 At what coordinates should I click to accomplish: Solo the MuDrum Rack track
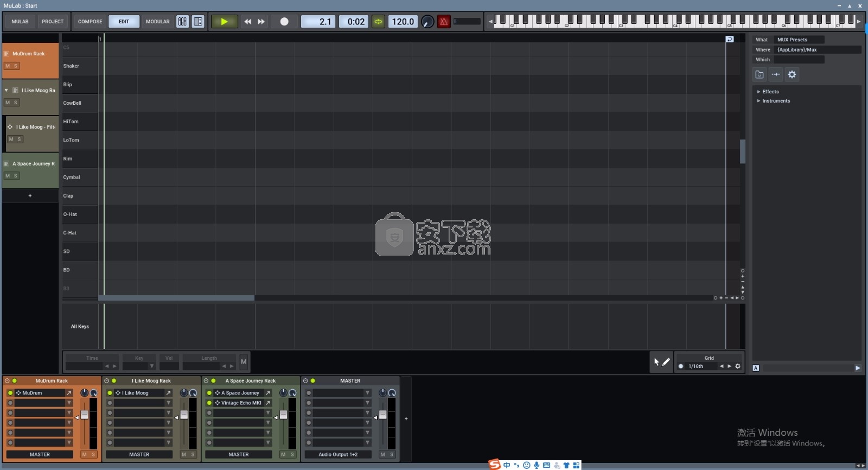point(16,66)
